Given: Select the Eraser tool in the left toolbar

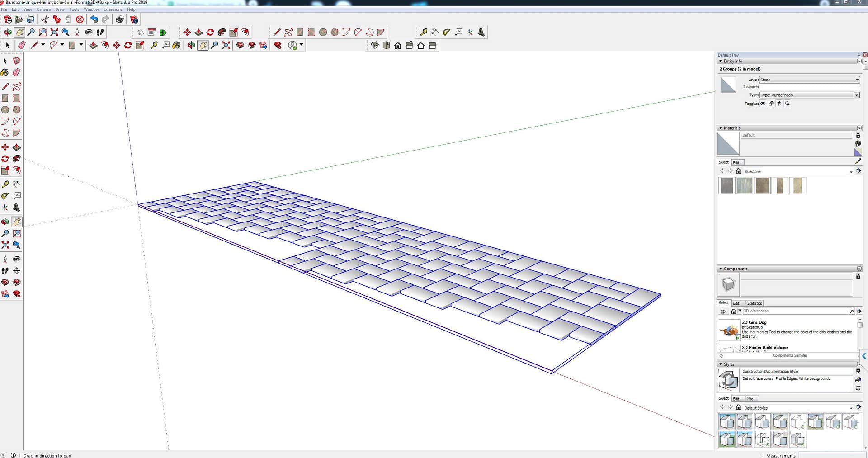Looking at the screenshot, I should tap(17, 72).
